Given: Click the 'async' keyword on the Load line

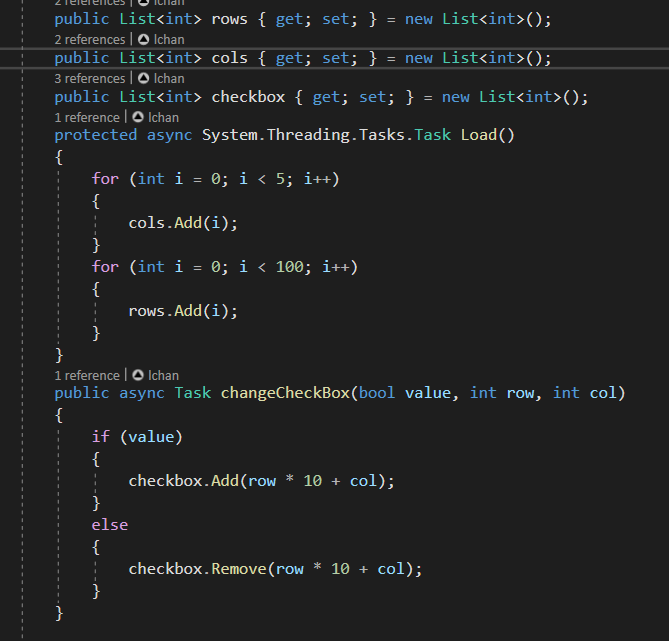Looking at the screenshot, I should [169, 135].
